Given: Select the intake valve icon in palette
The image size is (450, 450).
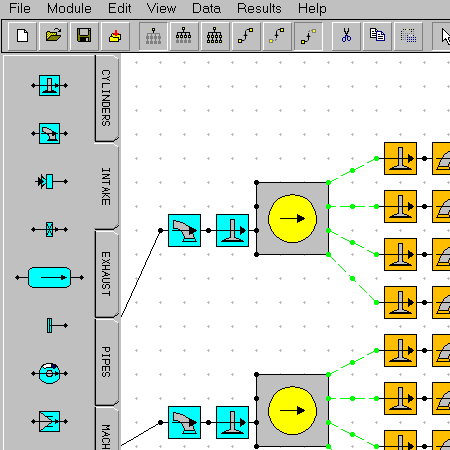Looking at the screenshot, I should (x=49, y=86).
